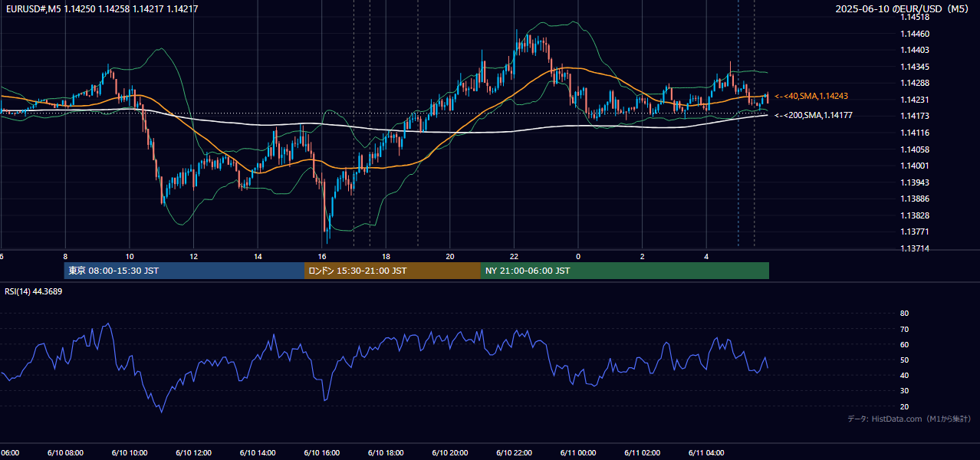
Task: Click price scale value 1.14345
Action: (916, 67)
